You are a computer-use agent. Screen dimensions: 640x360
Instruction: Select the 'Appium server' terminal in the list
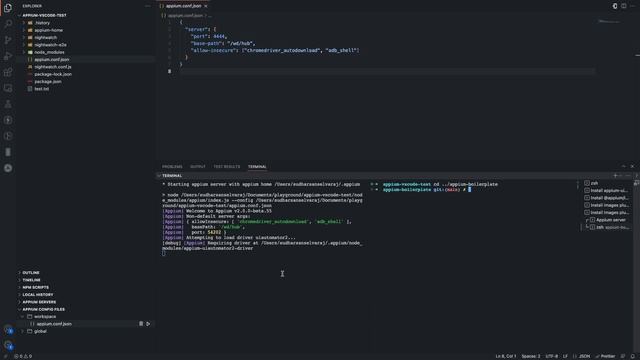click(608, 220)
